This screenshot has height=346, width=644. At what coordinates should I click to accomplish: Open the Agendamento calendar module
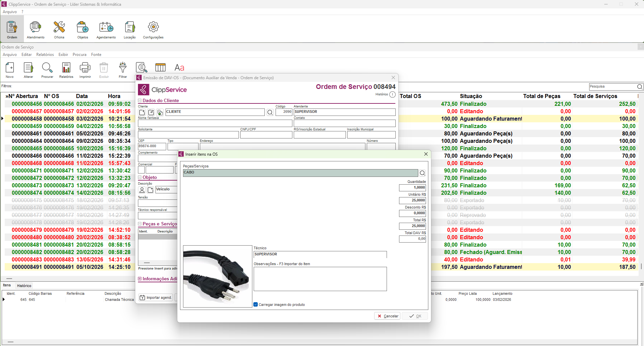(x=106, y=29)
